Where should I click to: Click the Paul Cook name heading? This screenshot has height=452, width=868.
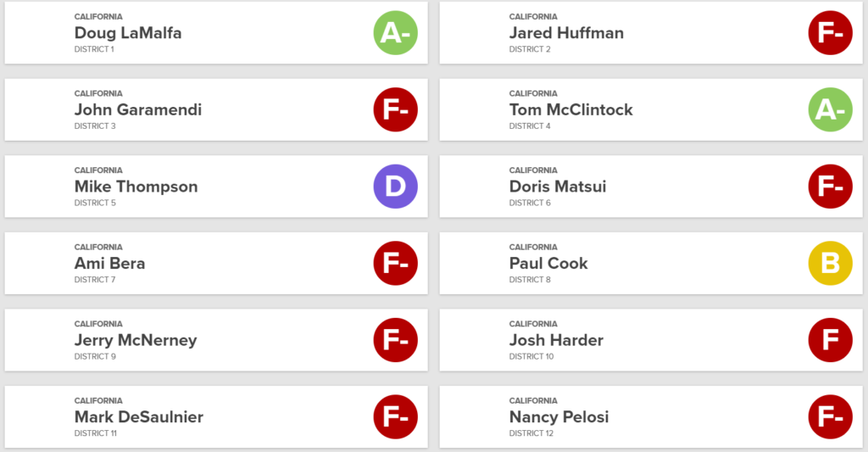548,263
